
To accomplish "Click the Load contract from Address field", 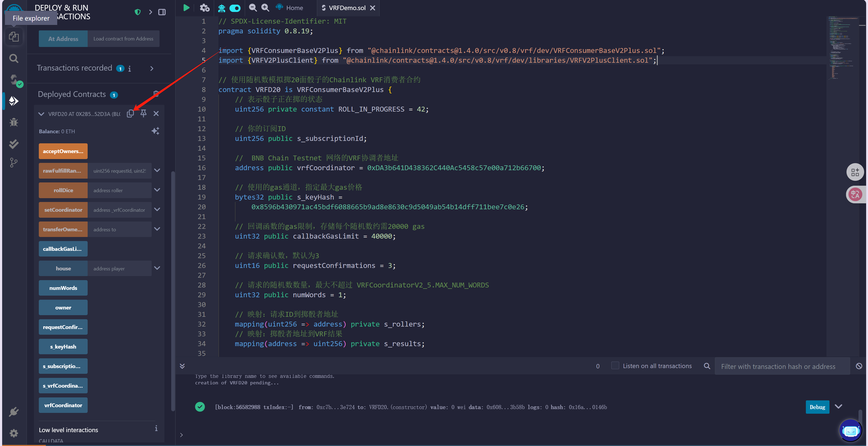I will (x=123, y=39).
